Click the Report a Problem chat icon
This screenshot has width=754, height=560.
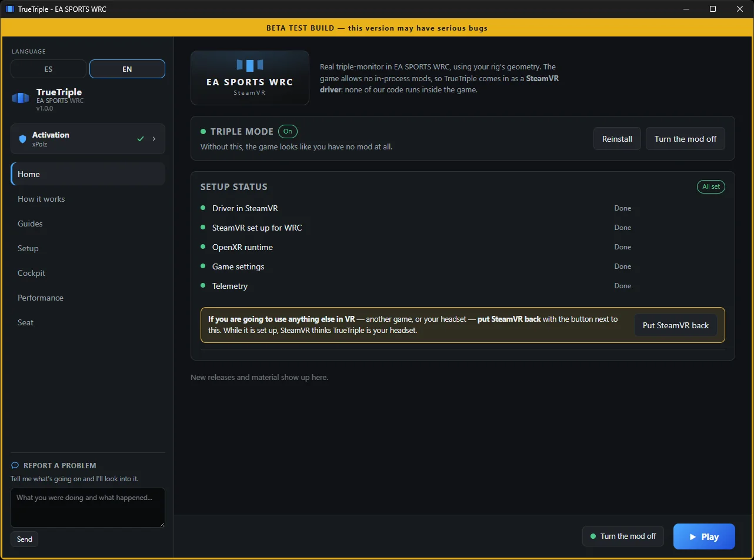coord(15,465)
